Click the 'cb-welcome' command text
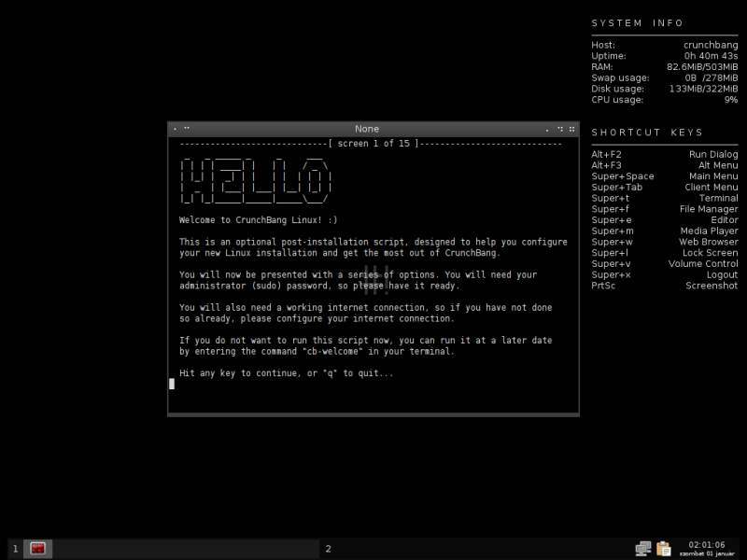The image size is (747, 560). pyautogui.click(x=332, y=352)
